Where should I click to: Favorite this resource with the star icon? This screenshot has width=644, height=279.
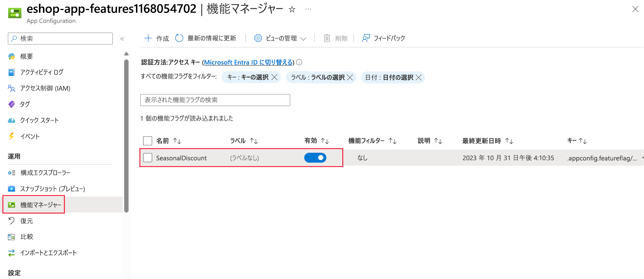tap(292, 10)
